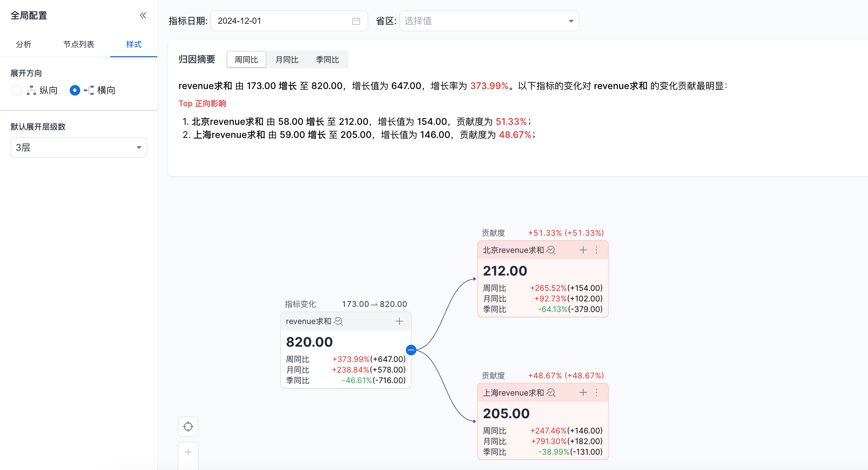Click the calendar icon in date field

pos(356,21)
